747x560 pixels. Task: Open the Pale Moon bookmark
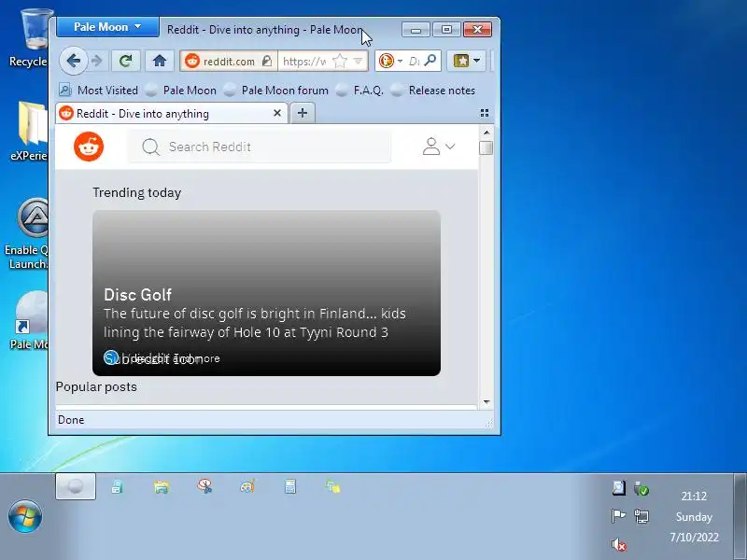point(181,90)
